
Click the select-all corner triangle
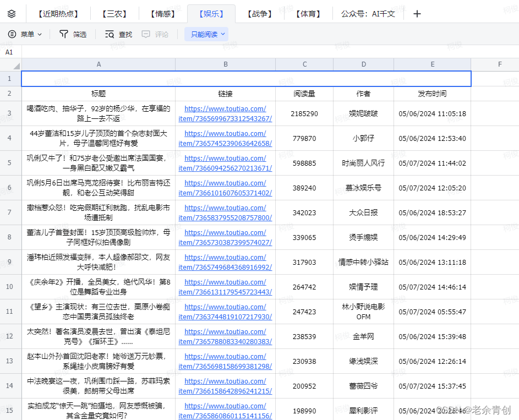coord(16,66)
